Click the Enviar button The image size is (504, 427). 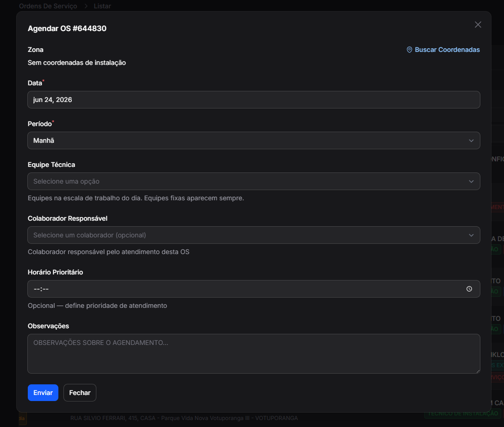pyautogui.click(x=43, y=393)
